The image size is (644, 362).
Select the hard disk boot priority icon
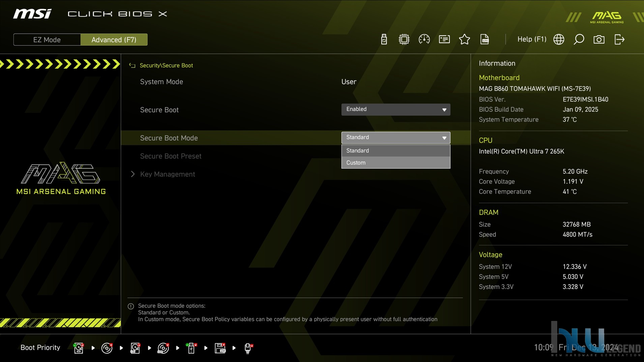pyautogui.click(x=79, y=348)
